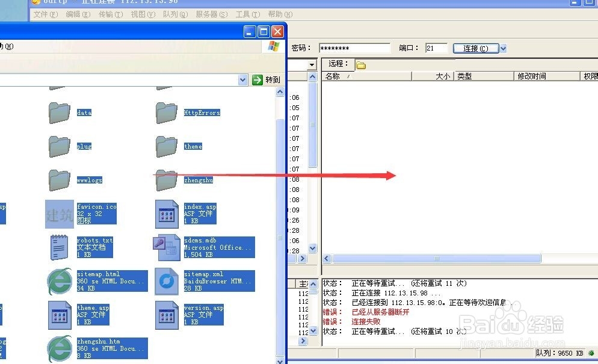The height and width of the screenshot is (364, 598).
Task: Click the queue list scroll right arrow
Action: [303, 341]
